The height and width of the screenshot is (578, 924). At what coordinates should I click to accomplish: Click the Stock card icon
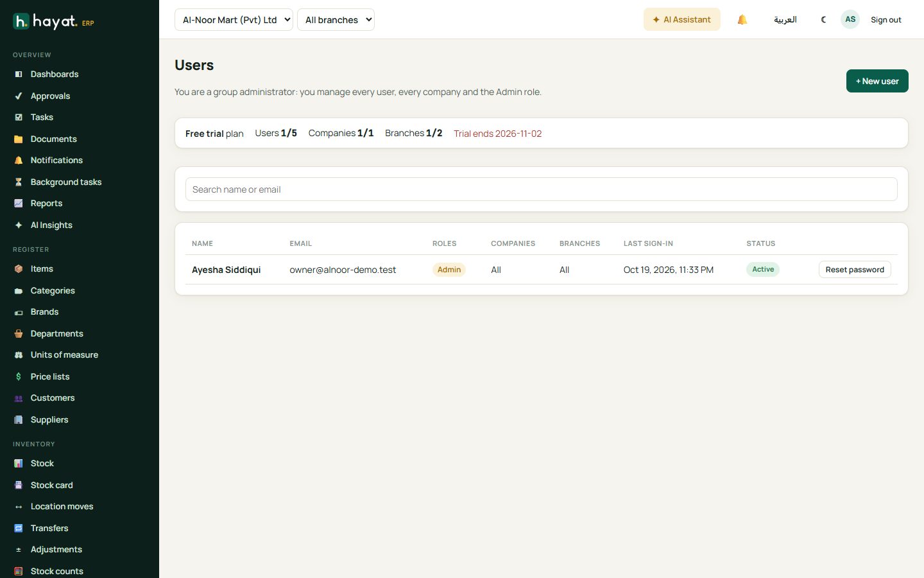19,486
